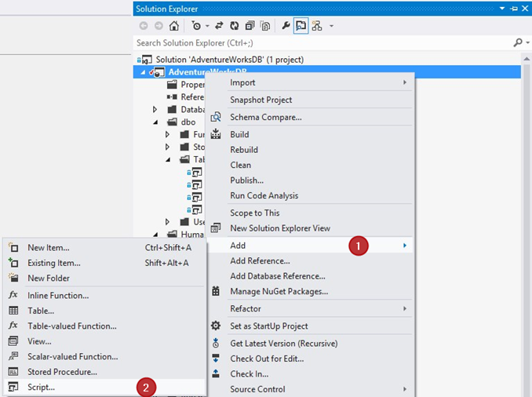Click the Properties wrench icon
The width and height of the screenshot is (532, 397).
[x=286, y=26]
